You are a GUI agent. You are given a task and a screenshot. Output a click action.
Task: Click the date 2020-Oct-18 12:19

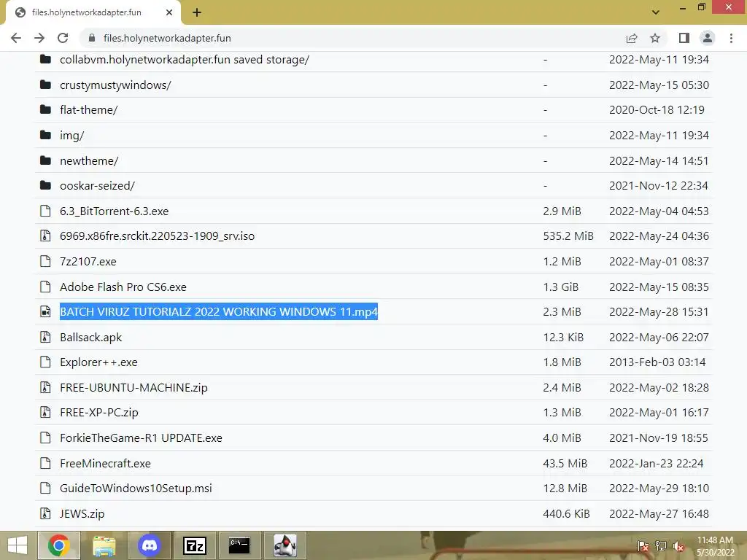pos(657,110)
